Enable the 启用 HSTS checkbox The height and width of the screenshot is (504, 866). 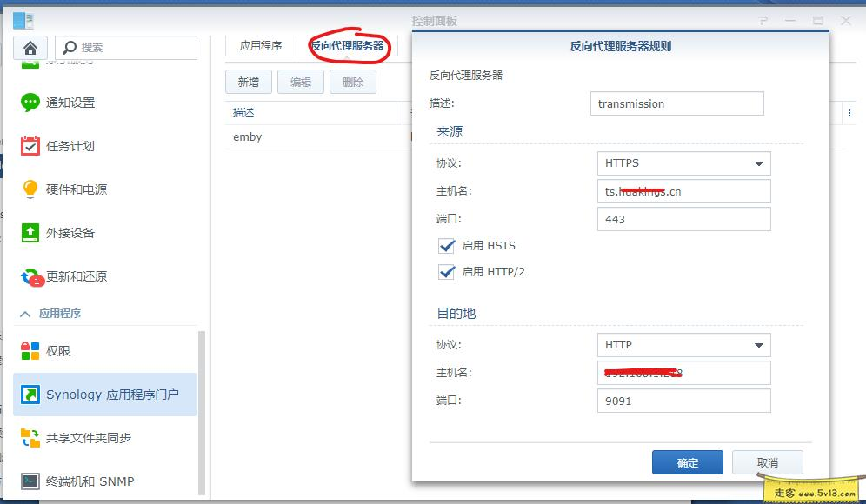[x=447, y=246]
